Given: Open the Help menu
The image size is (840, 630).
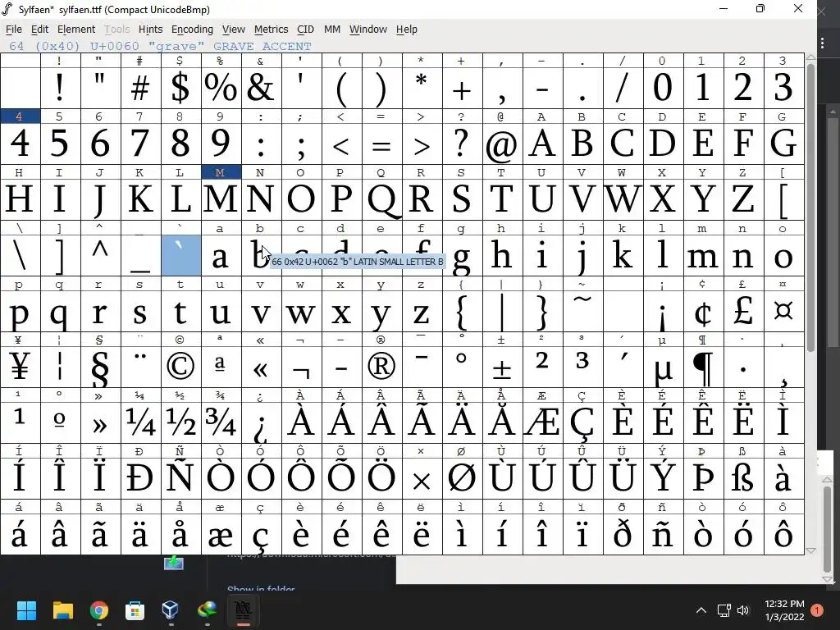Looking at the screenshot, I should point(407,30).
